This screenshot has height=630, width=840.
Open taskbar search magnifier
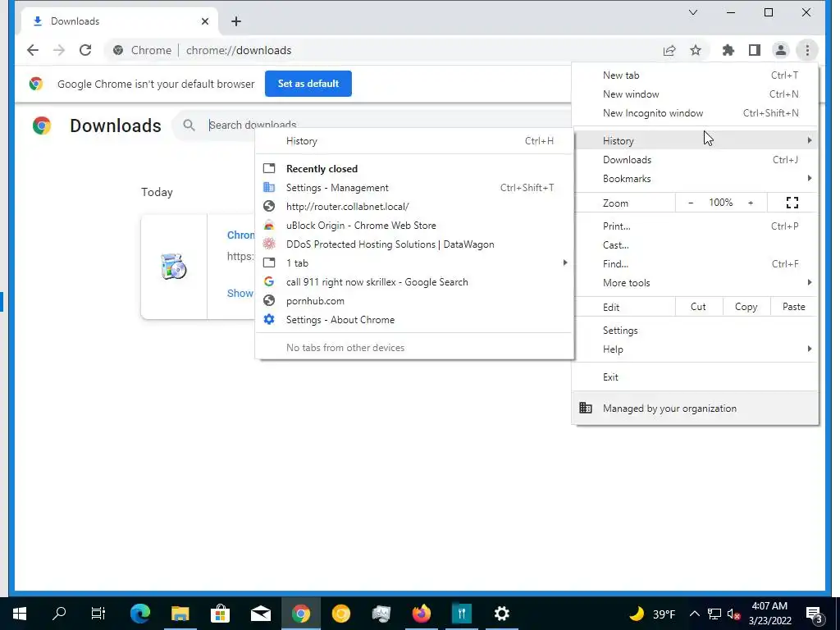click(x=59, y=614)
